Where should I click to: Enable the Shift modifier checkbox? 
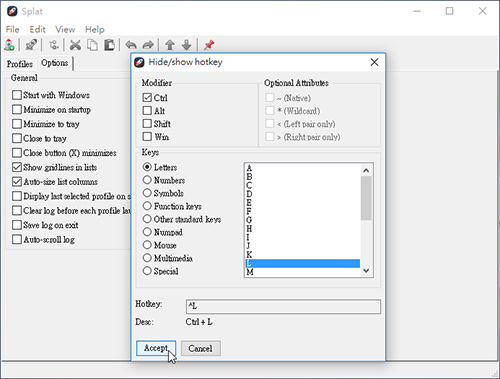pos(147,124)
